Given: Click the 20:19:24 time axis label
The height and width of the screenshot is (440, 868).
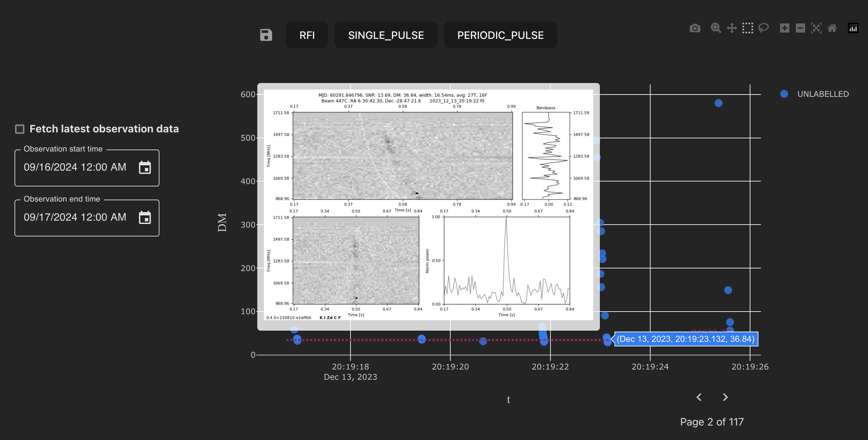Looking at the screenshot, I should [x=650, y=367].
